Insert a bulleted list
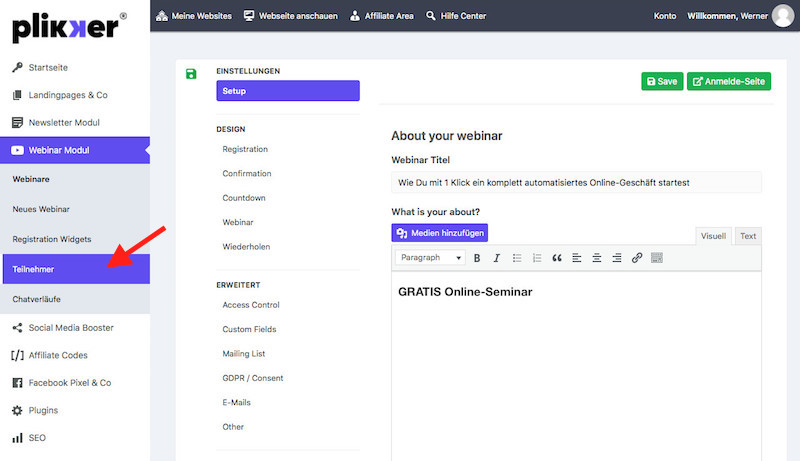This screenshot has height=461, width=800. click(x=517, y=258)
